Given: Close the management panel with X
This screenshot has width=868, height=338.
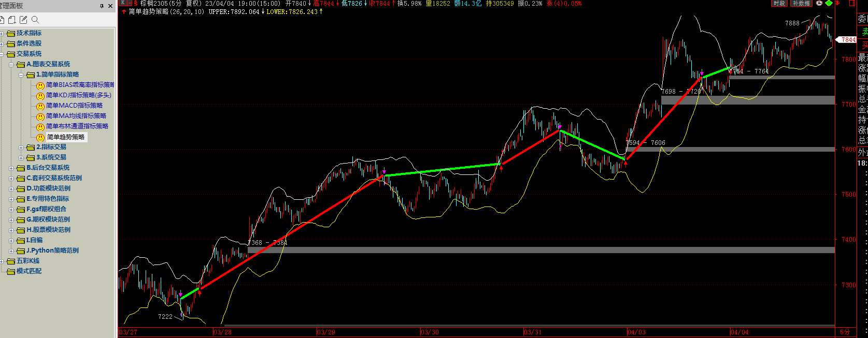Looking at the screenshot, I should (110, 6).
